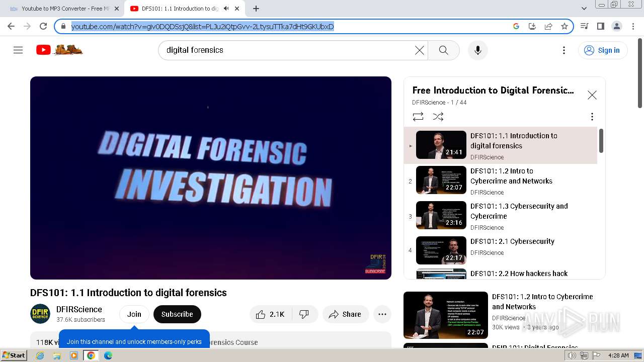Open playlist three-dot options menu

click(592, 117)
